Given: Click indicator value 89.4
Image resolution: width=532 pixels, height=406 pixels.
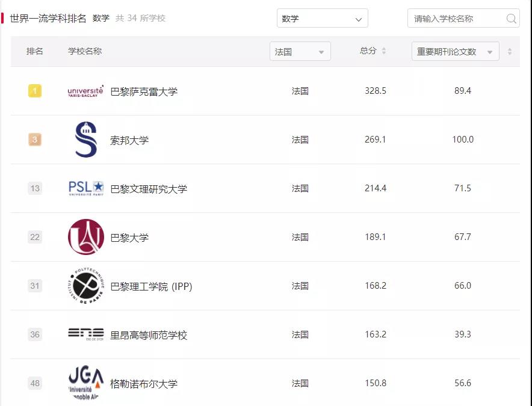Looking at the screenshot, I should click(x=463, y=91).
